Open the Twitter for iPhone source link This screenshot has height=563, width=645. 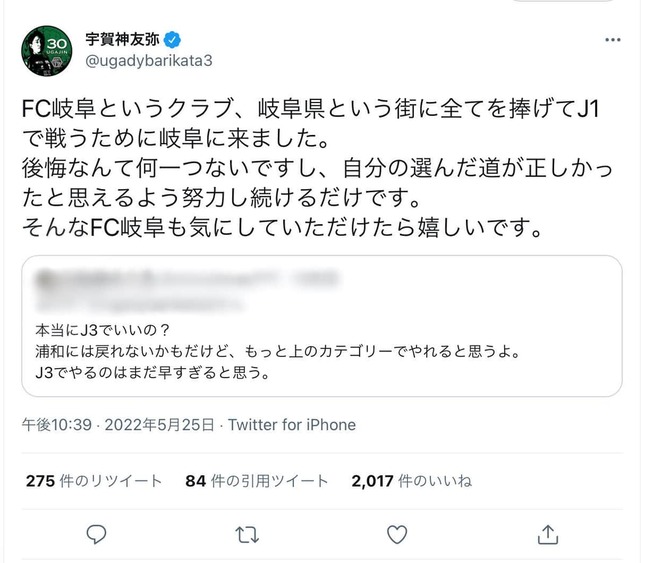pos(292,425)
